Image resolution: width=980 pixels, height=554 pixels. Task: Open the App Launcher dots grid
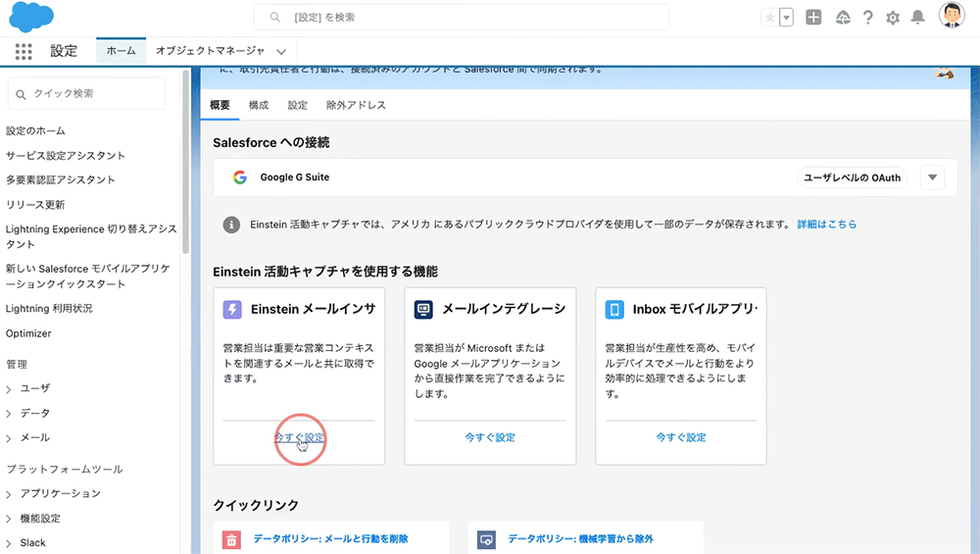[24, 51]
